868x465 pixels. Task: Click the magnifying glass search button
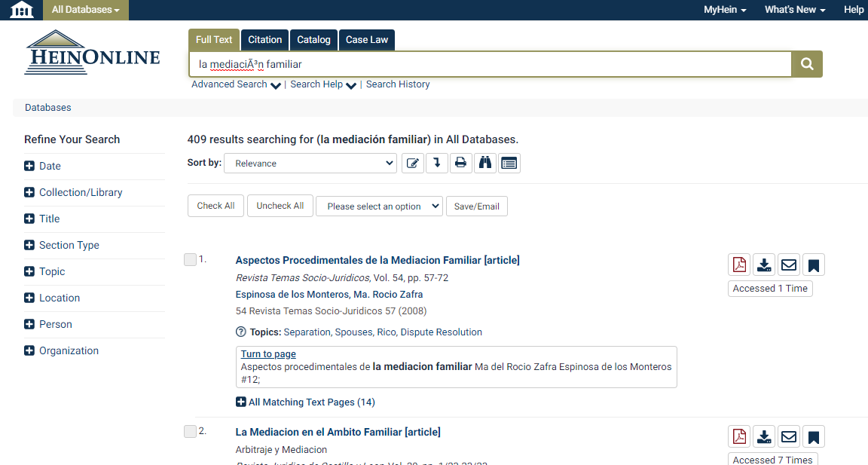807,64
